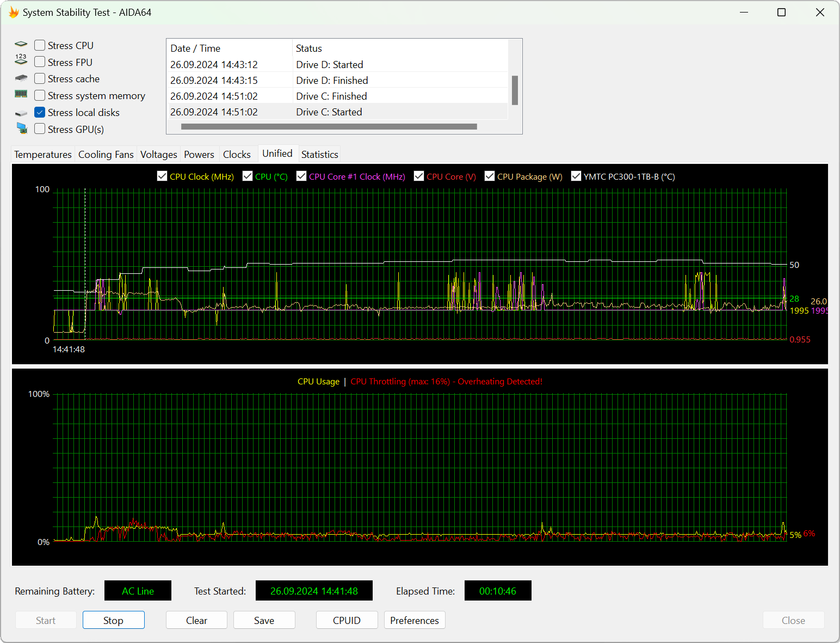Screen dimensions: 840x643
Task: Click the log's horizontal scrollbar
Action: point(329,127)
